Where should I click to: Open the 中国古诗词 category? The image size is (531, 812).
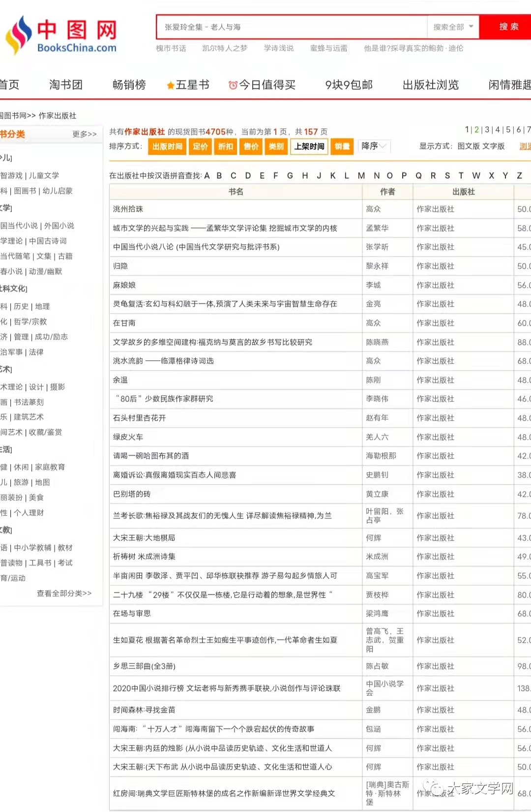(48, 241)
